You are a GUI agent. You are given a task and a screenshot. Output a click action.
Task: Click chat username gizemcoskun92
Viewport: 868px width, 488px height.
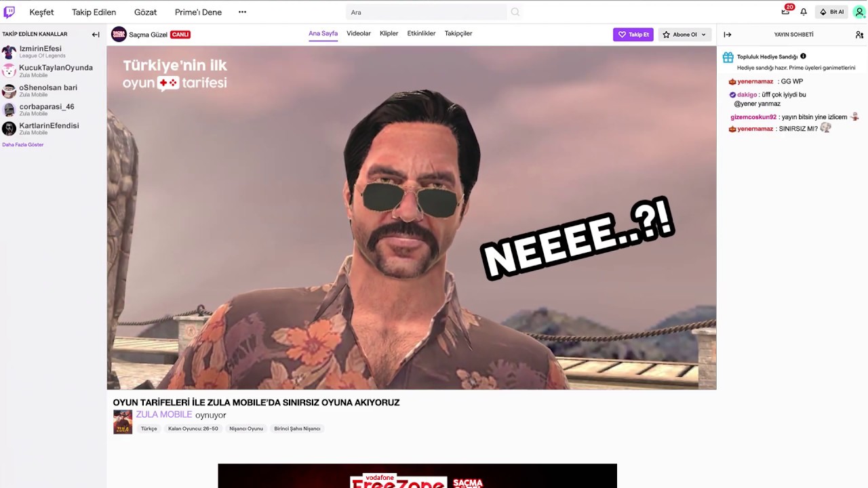(x=753, y=117)
